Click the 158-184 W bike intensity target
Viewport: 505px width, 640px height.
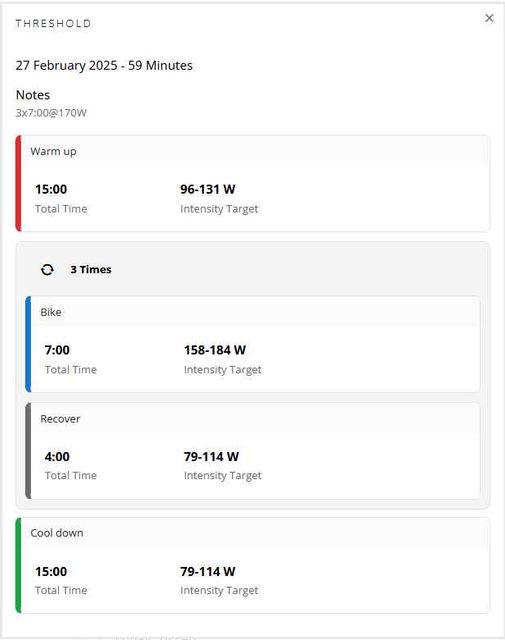[215, 350]
